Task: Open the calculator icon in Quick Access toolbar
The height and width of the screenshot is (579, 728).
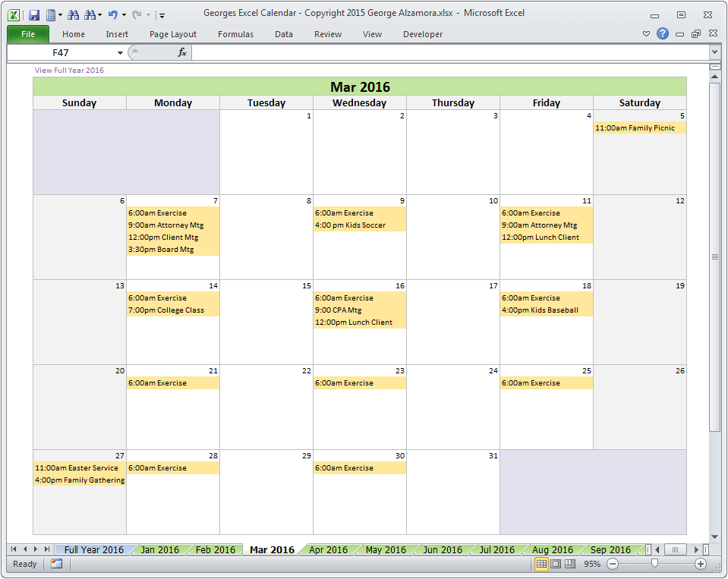Action: pyautogui.click(x=51, y=15)
